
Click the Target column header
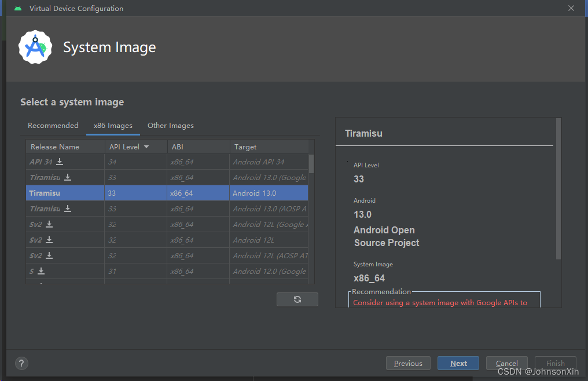point(269,146)
